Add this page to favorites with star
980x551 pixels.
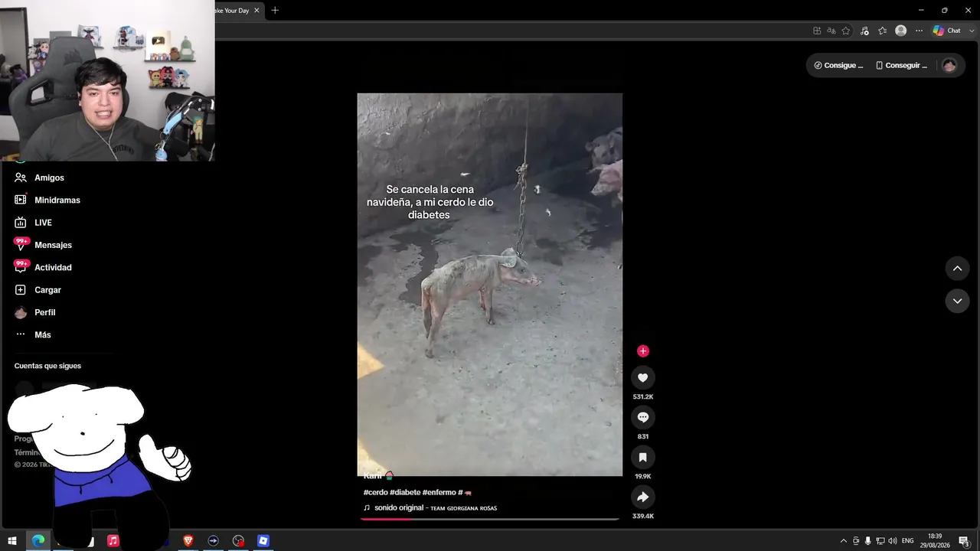coord(846,31)
